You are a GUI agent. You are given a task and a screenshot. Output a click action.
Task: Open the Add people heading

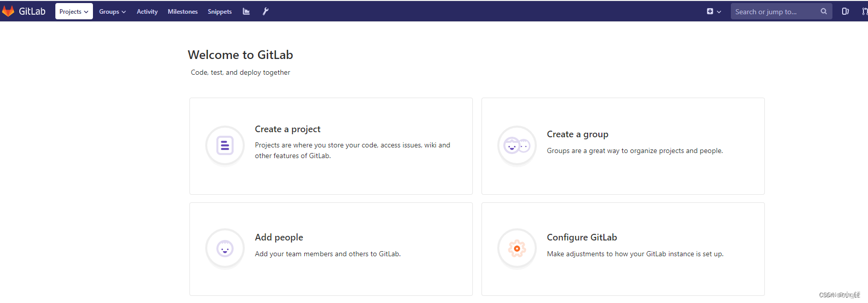point(279,237)
